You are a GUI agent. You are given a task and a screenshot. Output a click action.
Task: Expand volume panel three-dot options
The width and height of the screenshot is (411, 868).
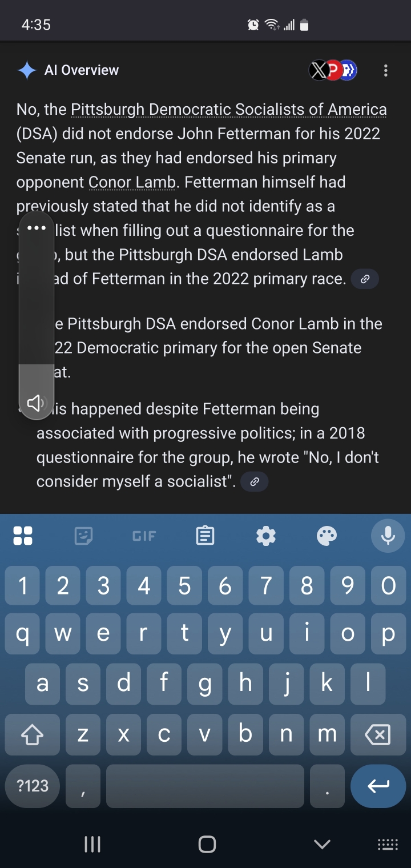point(36,228)
